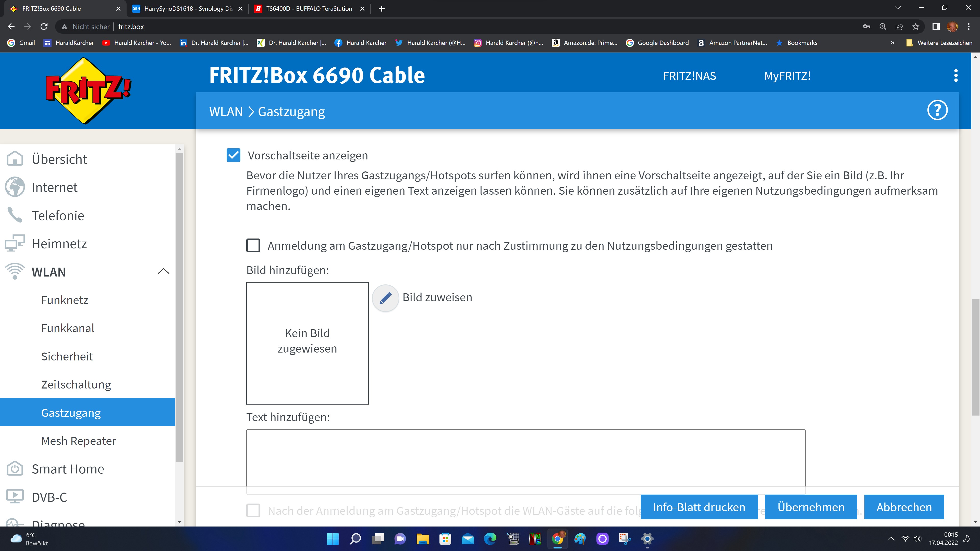Toggle the redirect WLAN-Gäste checkbox

click(x=253, y=511)
